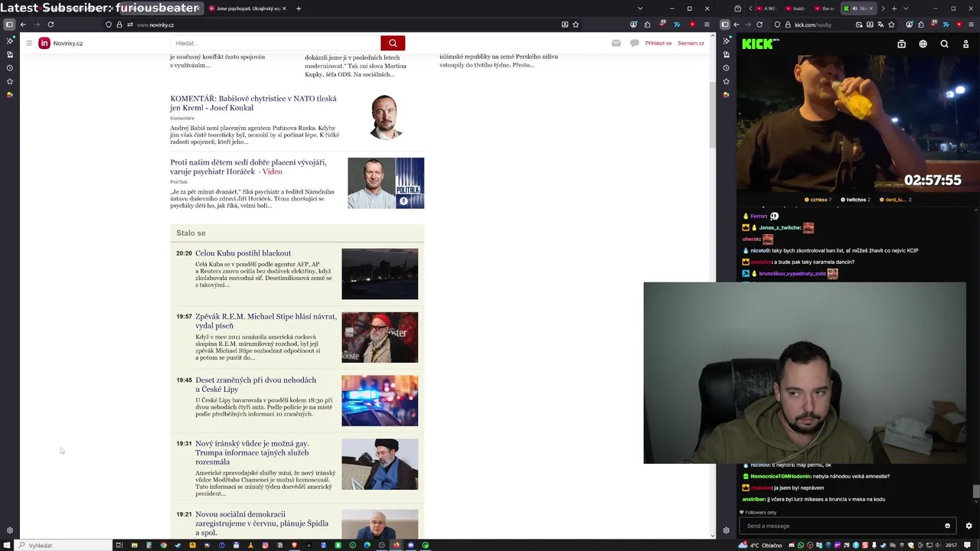
Task: Switch to the 'A WE' YouTube tab
Action: pos(766,8)
